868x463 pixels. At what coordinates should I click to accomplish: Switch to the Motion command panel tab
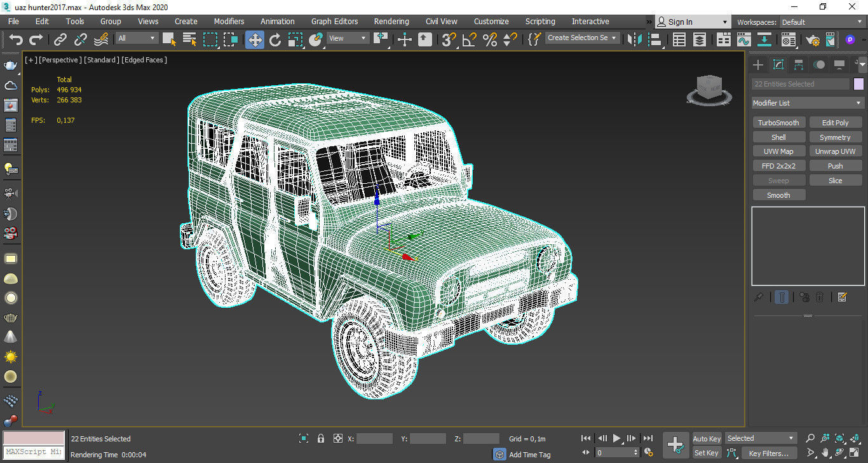click(x=820, y=65)
